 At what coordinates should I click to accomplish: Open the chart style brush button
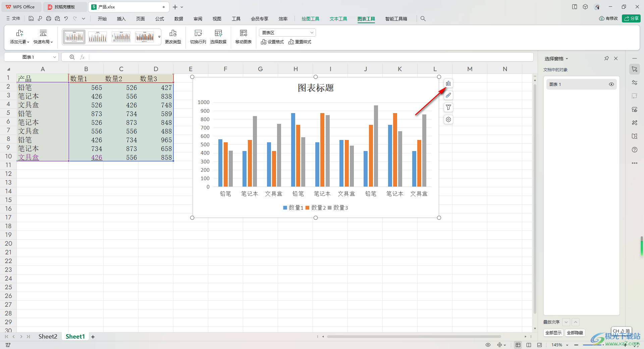click(448, 95)
